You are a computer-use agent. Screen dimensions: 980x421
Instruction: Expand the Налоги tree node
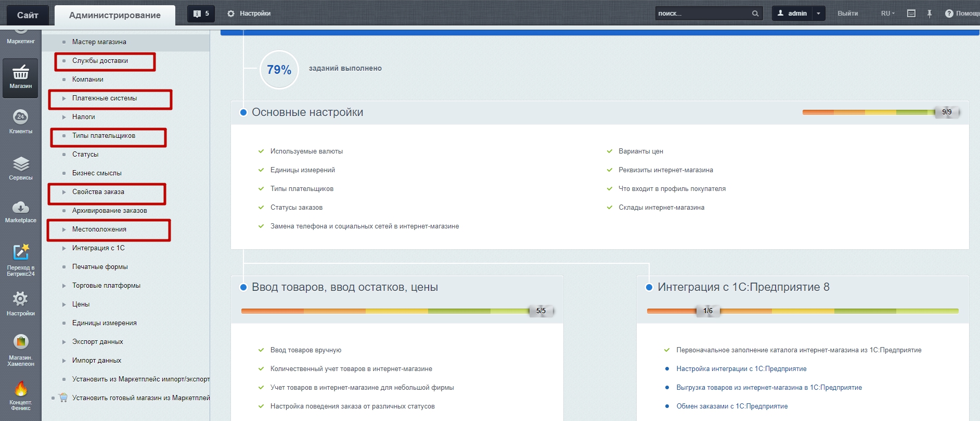64,117
